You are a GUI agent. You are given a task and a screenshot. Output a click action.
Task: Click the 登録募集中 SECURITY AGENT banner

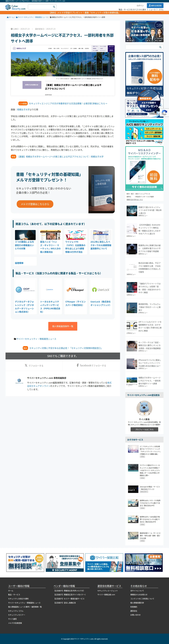pos(65,562)
